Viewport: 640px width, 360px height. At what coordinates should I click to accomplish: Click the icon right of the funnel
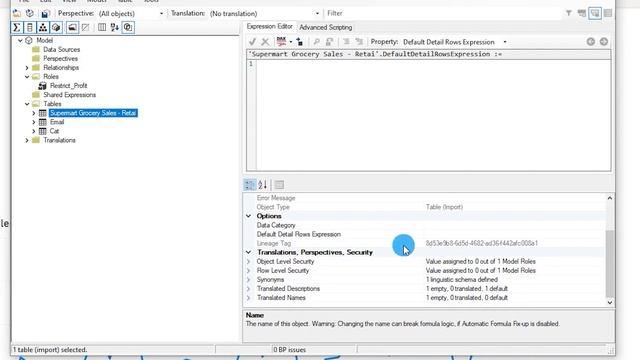coord(582,13)
